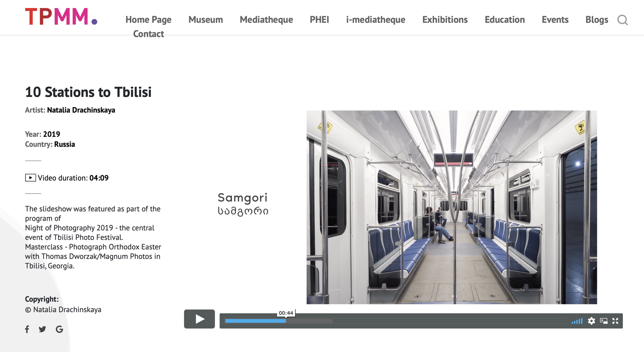Navigate to the Contact page
Viewport: 644px width, 352px height.
[x=148, y=34]
